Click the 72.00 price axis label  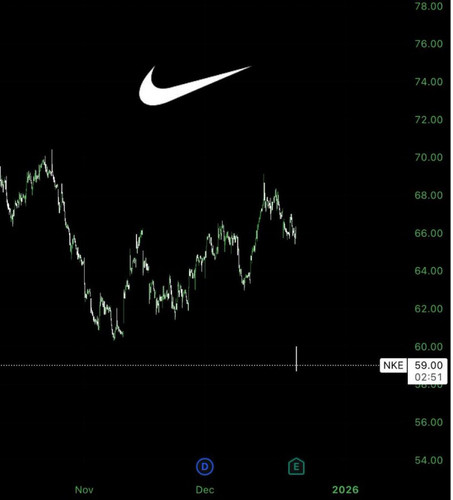(x=429, y=119)
